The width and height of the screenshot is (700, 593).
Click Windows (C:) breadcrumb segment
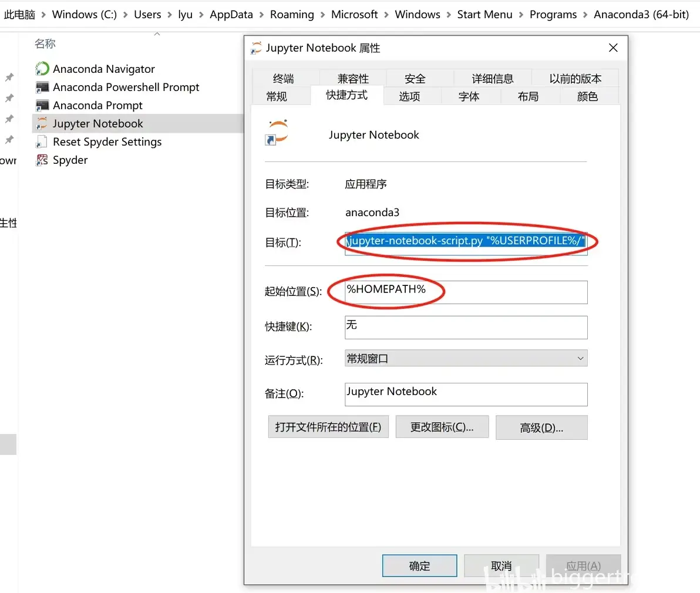coord(85,14)
